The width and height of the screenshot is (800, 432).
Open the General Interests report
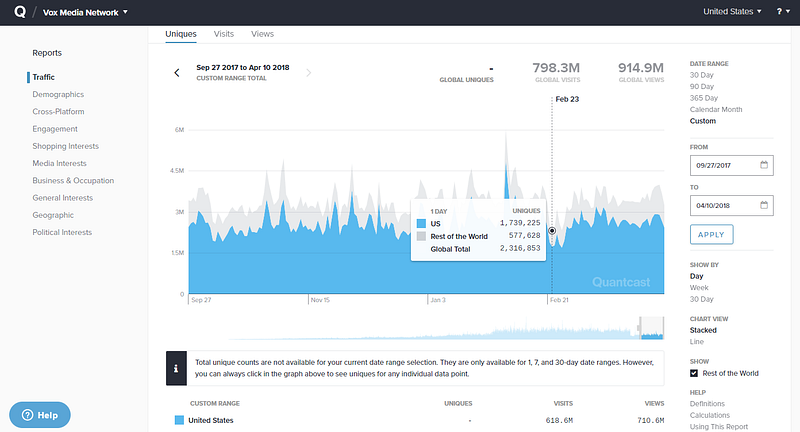62,198
